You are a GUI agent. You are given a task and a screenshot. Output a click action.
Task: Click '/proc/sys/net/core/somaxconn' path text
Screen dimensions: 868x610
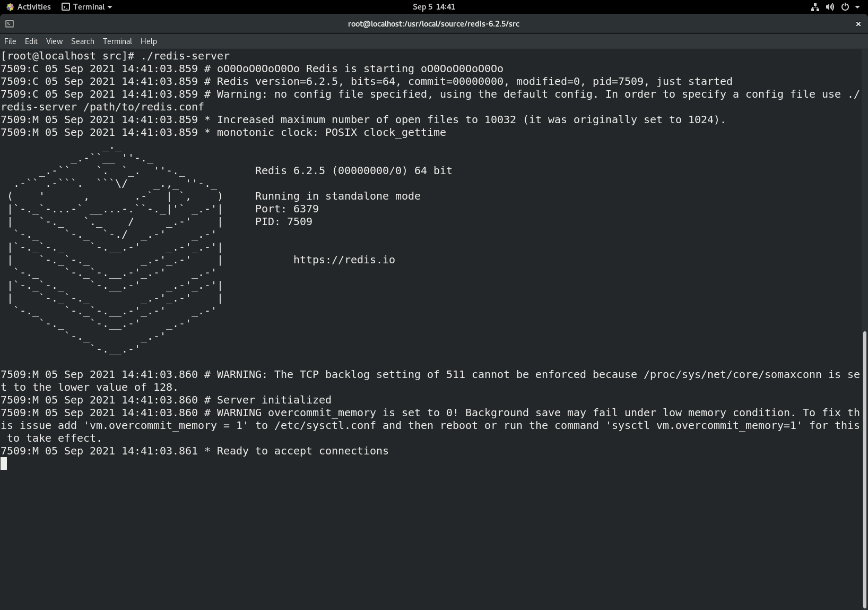[733, 374]
